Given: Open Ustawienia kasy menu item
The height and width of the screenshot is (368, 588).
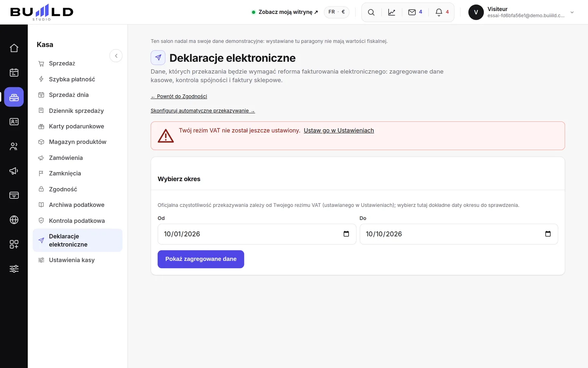Looking at the screenshot, I should [x=78, y=260].
